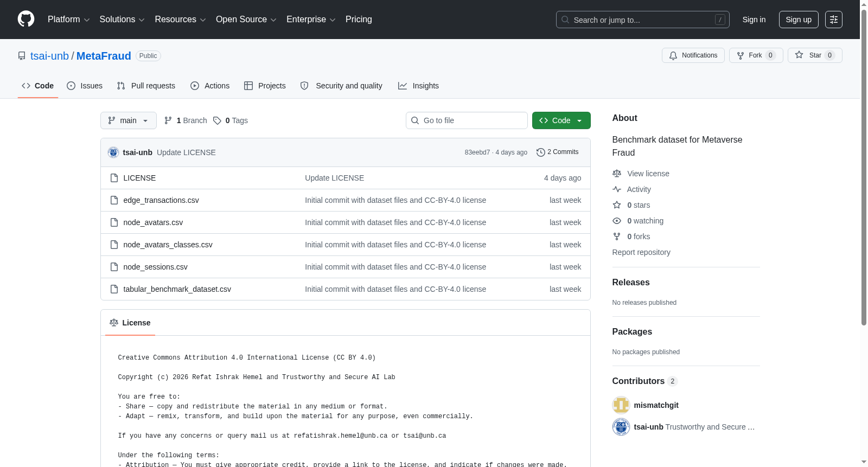Screen dimensions: 868x467
Task: Expand the Enterprise menu
Action: point(311,20)
